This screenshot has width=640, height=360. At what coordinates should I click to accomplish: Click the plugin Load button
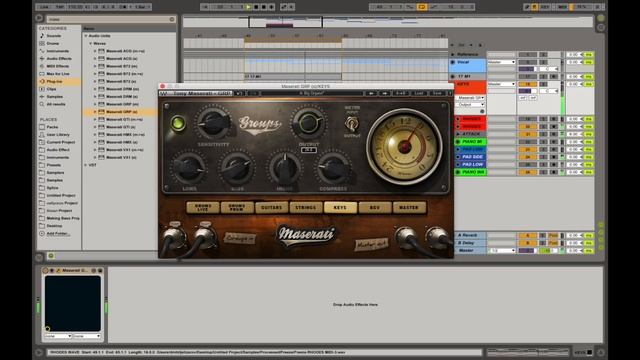tap(419, 93)
